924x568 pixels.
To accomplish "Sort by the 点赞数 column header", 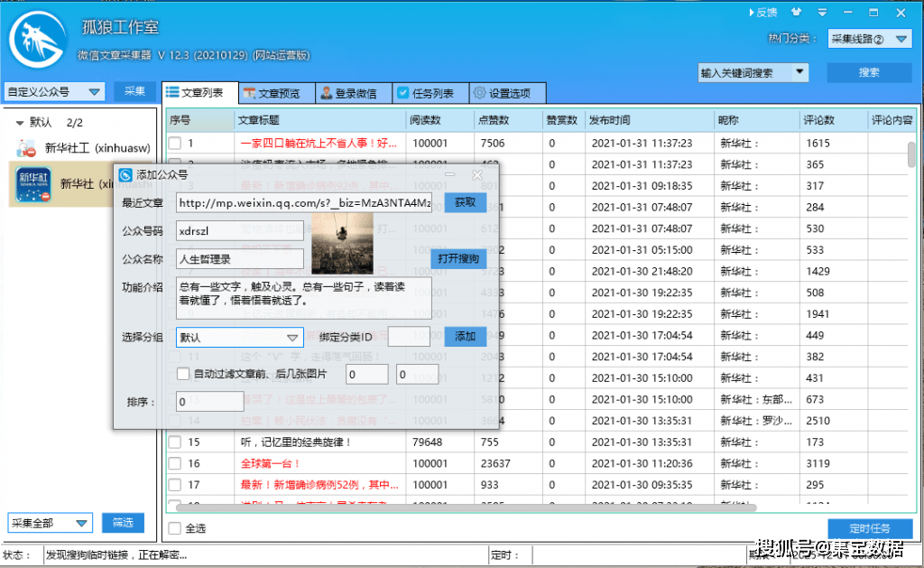I will [x=509, y=120].
